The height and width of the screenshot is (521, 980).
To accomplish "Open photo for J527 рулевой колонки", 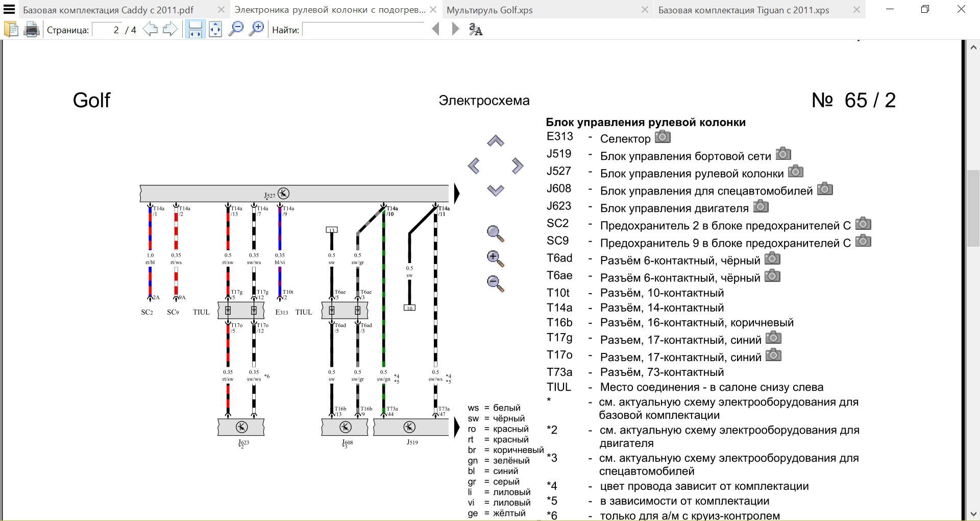I will [x=796, y=171].
